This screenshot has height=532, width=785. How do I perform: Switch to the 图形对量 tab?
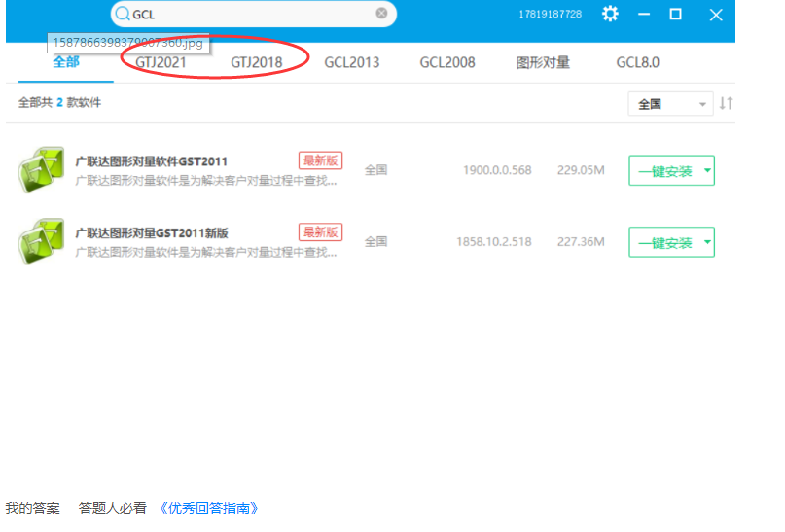[543, 62]
